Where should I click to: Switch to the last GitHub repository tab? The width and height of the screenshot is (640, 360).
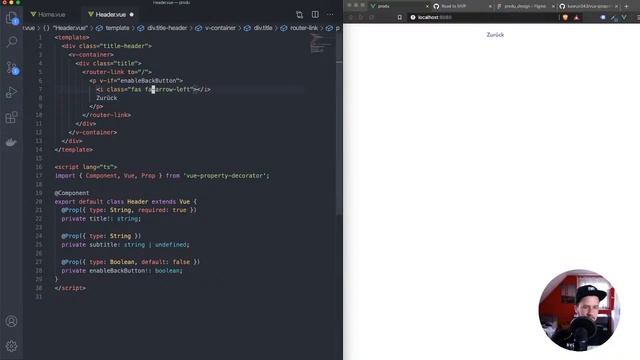point(588,6)
